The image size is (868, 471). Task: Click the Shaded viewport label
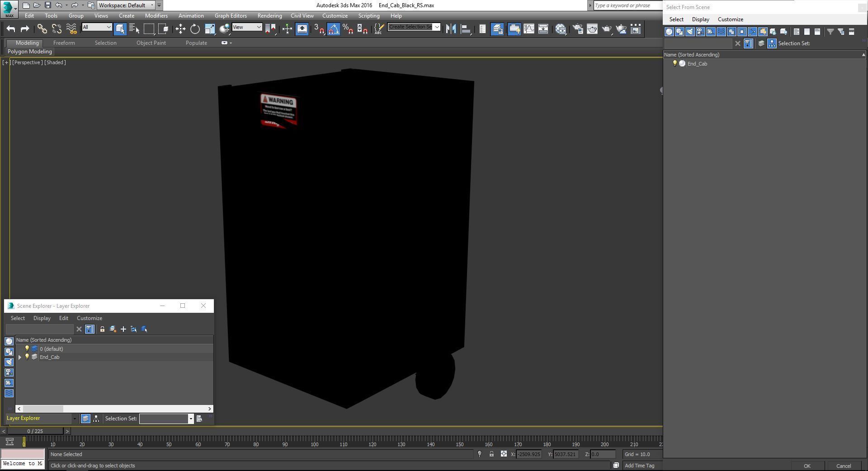tap(55, 62)
